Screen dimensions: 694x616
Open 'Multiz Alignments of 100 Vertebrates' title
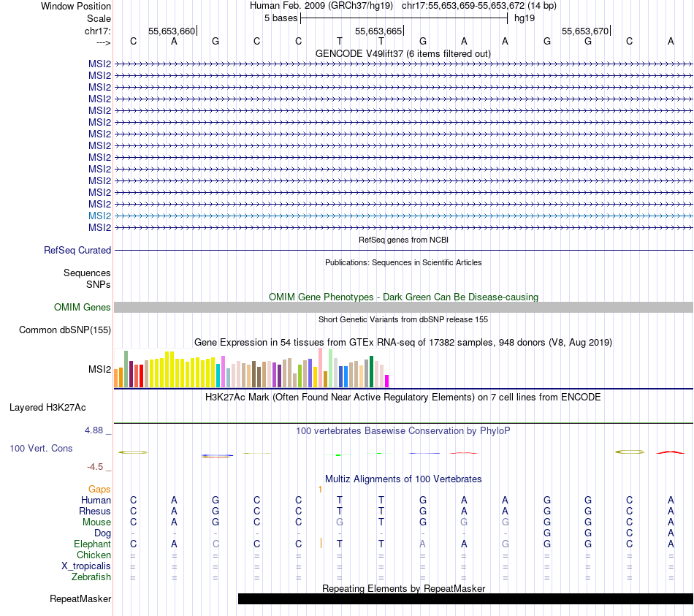(403, 479)
